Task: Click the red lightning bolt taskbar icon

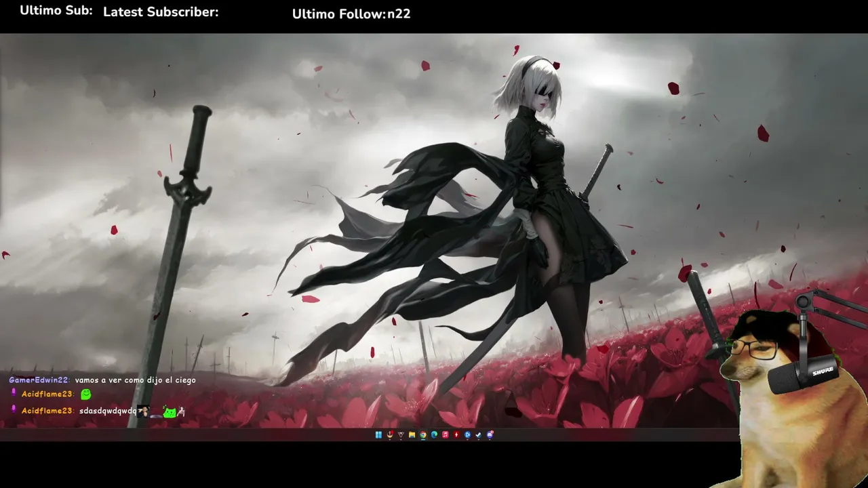Action: pyautogui.click(x=456, y=435)
